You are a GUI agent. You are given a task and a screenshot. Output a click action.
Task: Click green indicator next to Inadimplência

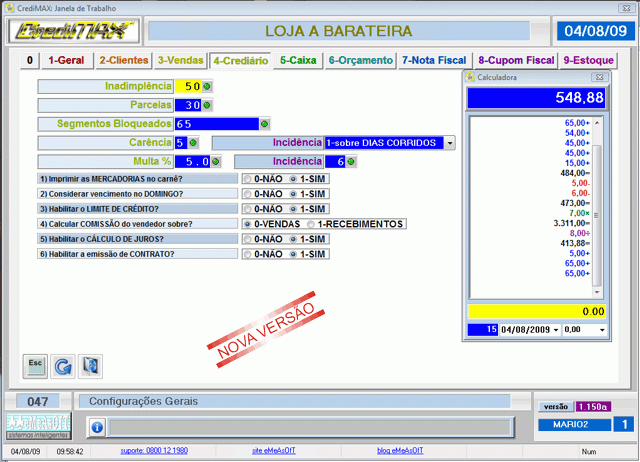coord(208,87)
